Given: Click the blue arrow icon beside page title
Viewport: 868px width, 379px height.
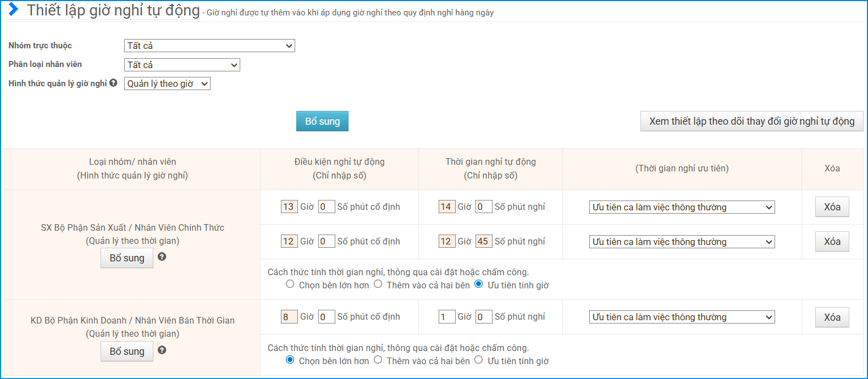Looking at the screenshot, I should (x=14, y=9).
